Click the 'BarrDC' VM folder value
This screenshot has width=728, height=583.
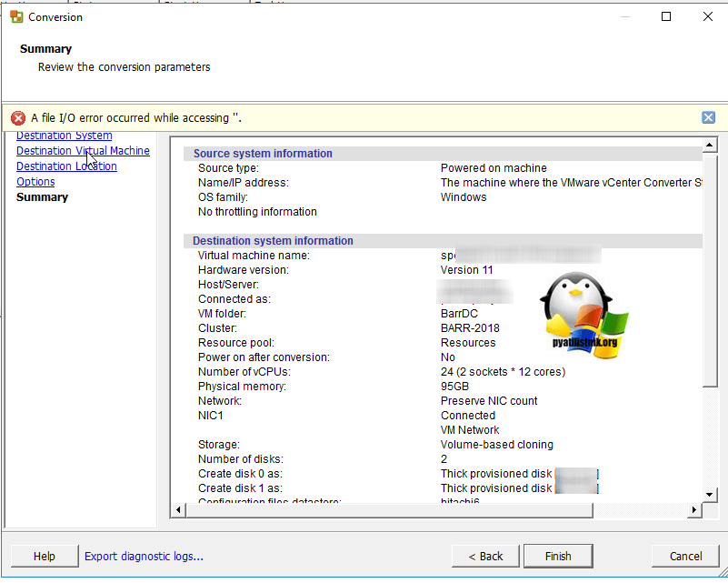[459, 314]
